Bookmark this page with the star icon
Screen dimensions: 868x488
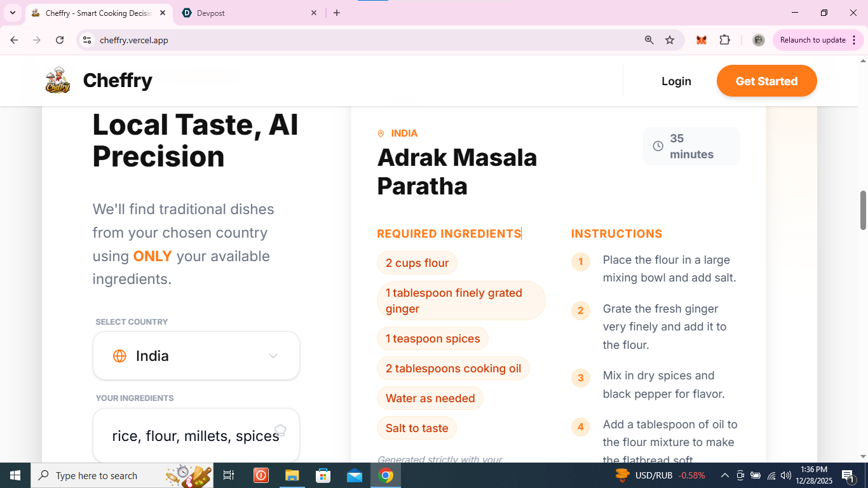(670, 40)
